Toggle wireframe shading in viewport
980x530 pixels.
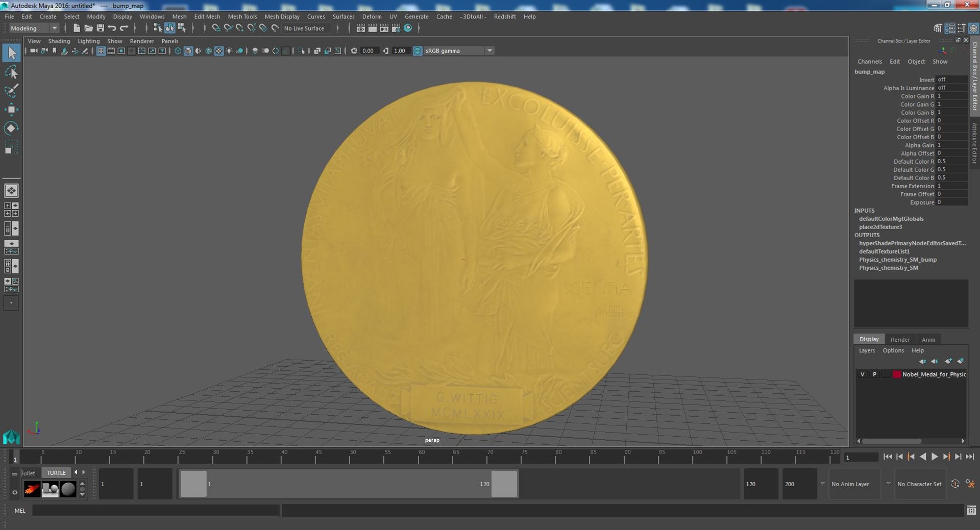pyautogui.click(x=178, y=51)
